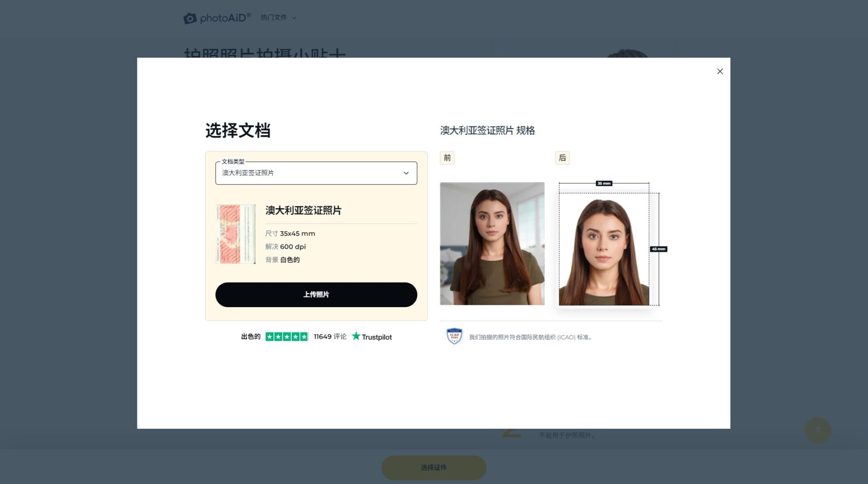This screenshot has width=868, height=484.
Task: Expand the 热门文件 chevron
Action: pyautogui.click(x=294, y=18)
